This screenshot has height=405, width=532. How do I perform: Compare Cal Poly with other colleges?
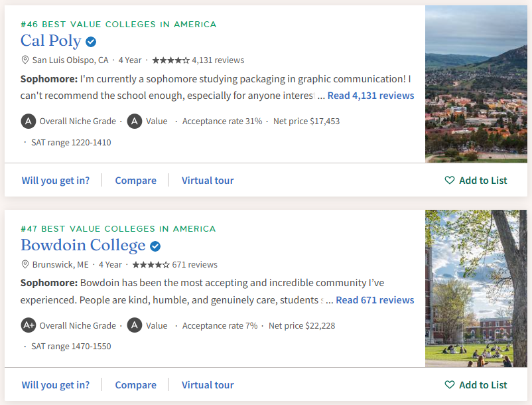click(135, 181)
